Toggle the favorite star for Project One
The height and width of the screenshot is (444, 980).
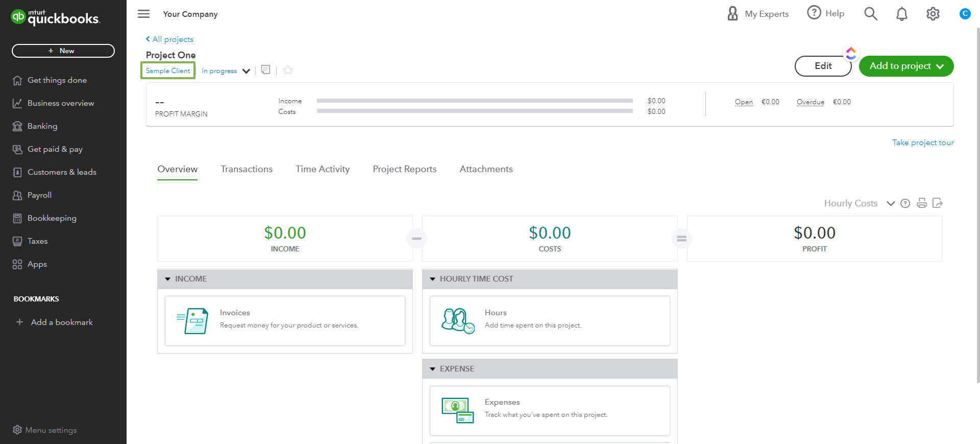pos(288,70)
